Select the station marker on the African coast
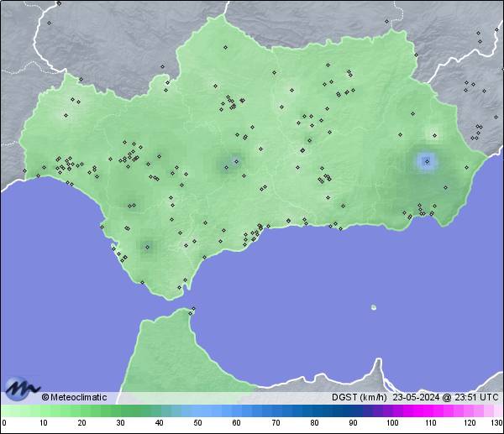Viewport: 504px width, 434px height. pos(192,311)
